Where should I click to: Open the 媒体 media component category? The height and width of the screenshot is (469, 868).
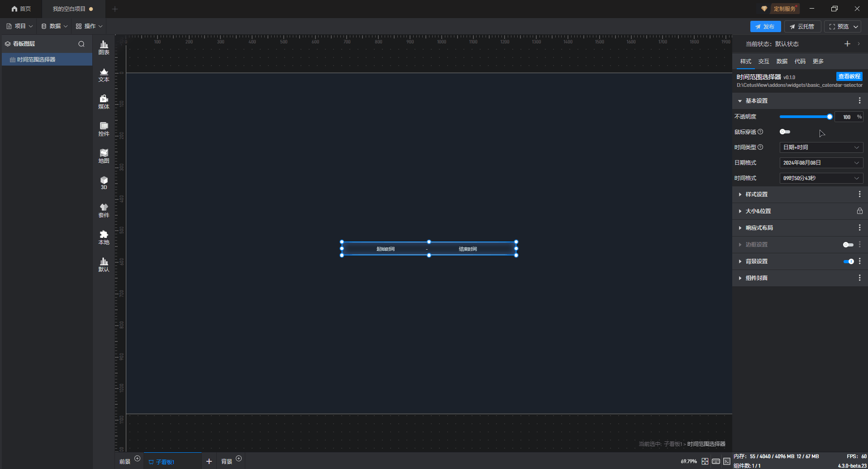point(104,102)
